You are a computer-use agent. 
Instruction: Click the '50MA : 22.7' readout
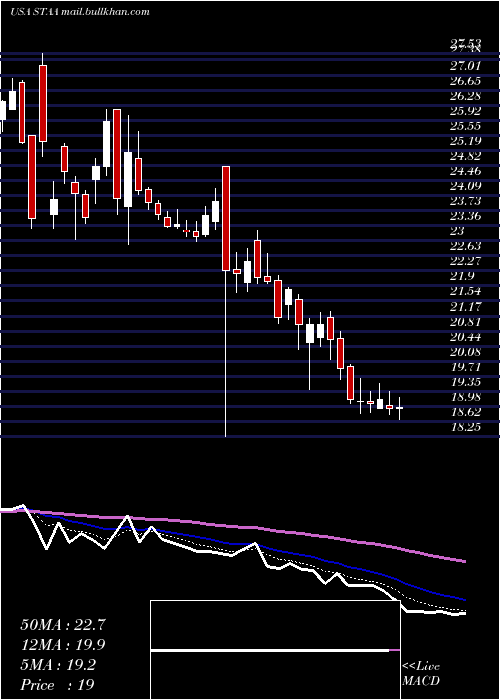[63, 625]
